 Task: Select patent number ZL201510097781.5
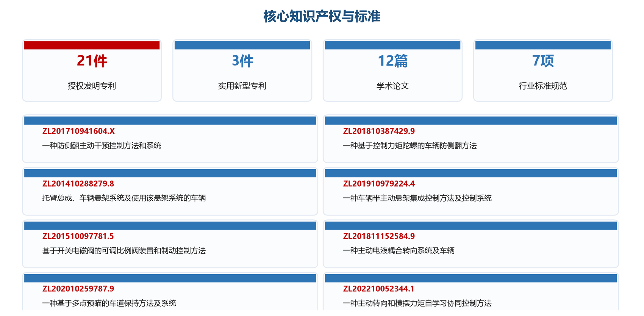[78, 236]
